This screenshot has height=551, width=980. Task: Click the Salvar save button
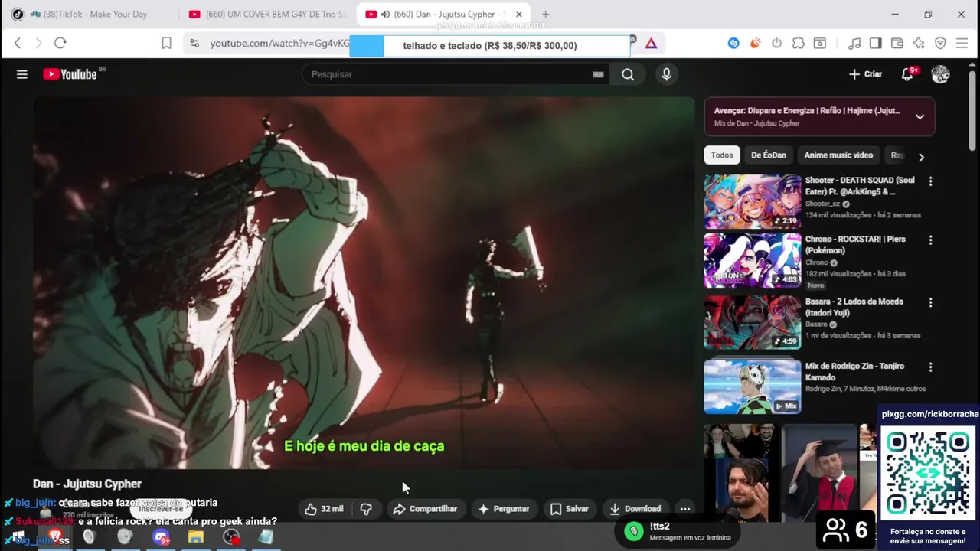point(570,509)
